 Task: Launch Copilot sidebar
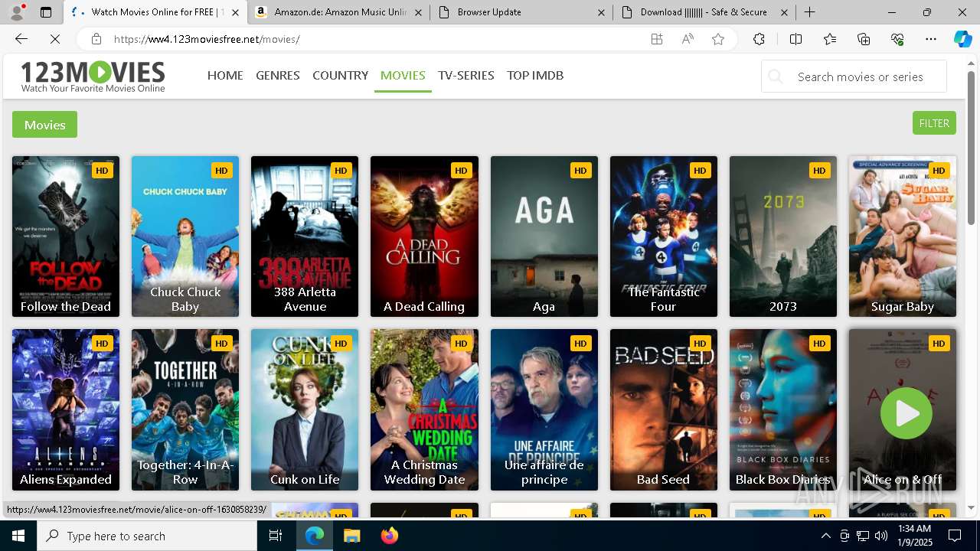point(962,39)
